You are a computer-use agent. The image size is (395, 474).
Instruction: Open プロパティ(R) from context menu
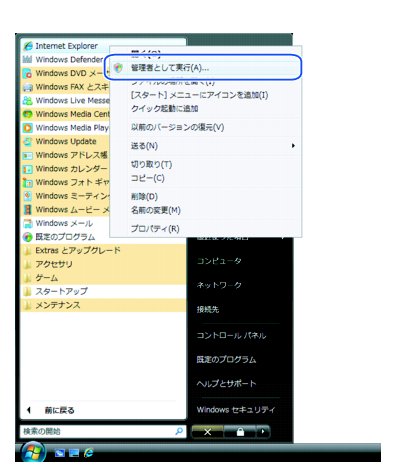click(206, 229)
